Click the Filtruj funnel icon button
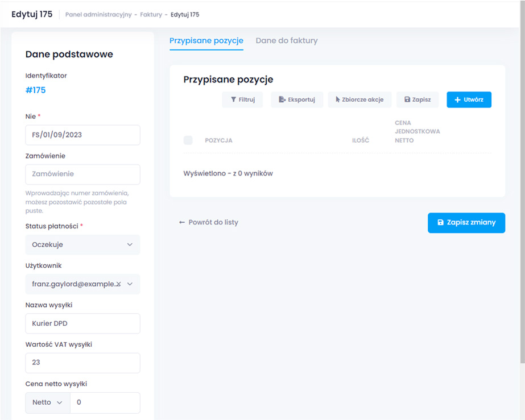This screenshot has height=420, width=525. [242, 99]
